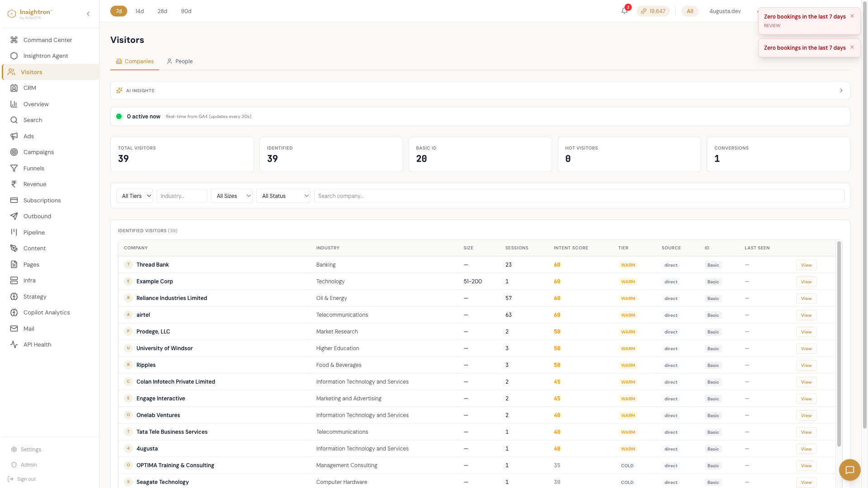
Task: Open the Insightron Agent icon
Action: coord(14,56)
